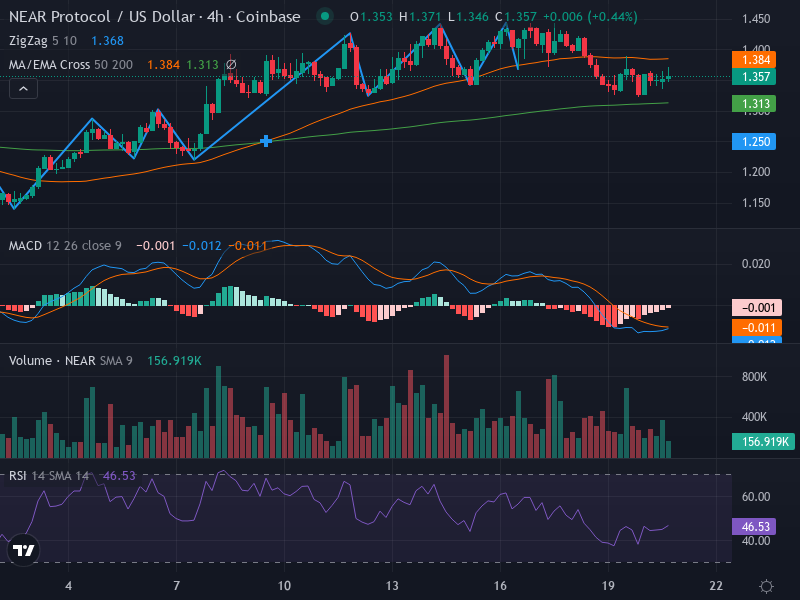Select the ZigZag 5 10 indicator label

tap(43, 41)
